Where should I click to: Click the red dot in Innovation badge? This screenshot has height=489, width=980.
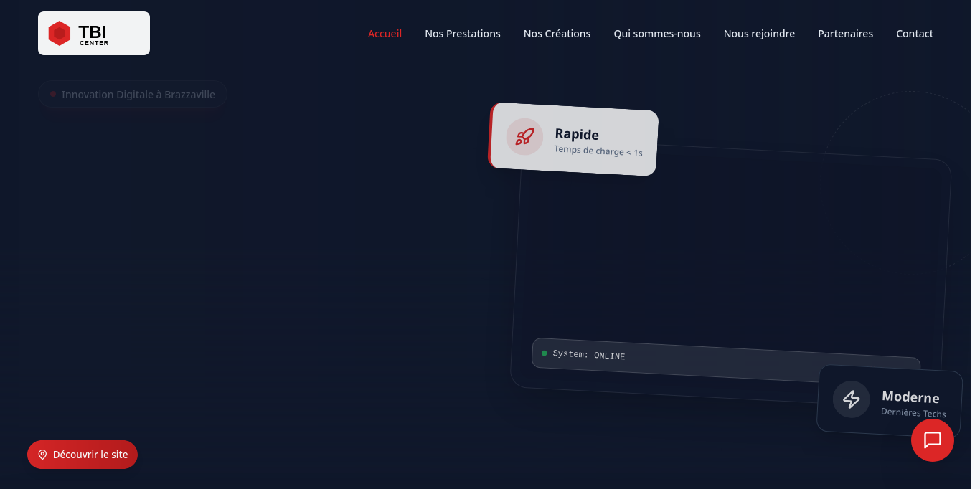click(53, 94)
